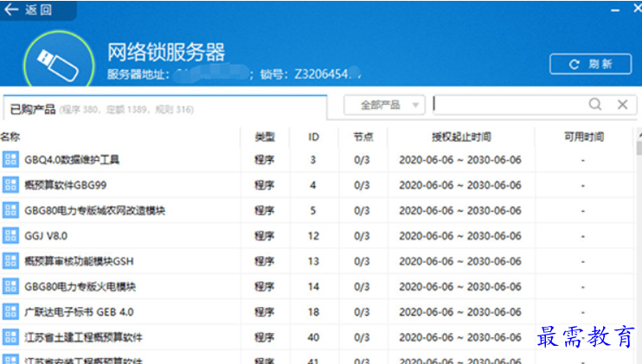Click the authorization dates for GBQ4.0数据维护工具
Image resolution: width=642 pixels, height=364 pixels.
tap(460, 160)
